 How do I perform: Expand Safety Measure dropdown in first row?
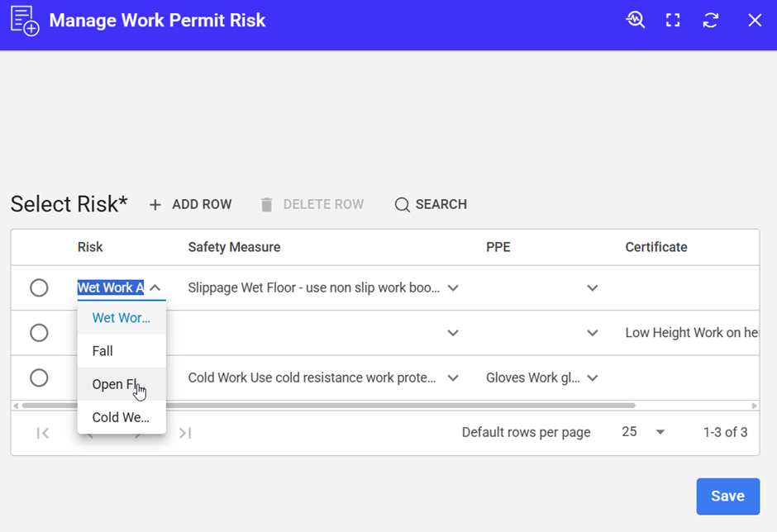453,288
